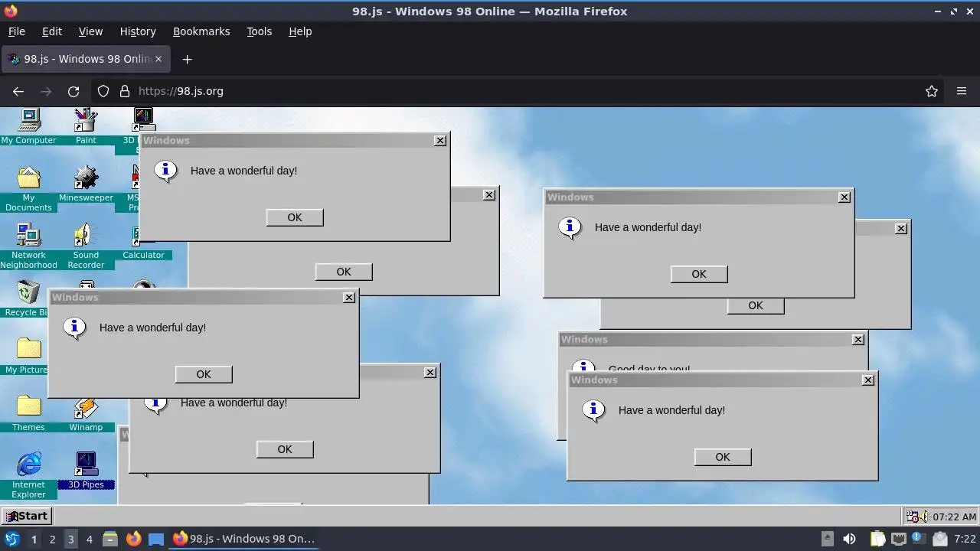Open the View menu
Image resolution: width=980 pixels, height=551 pixels.
point(90,31)
